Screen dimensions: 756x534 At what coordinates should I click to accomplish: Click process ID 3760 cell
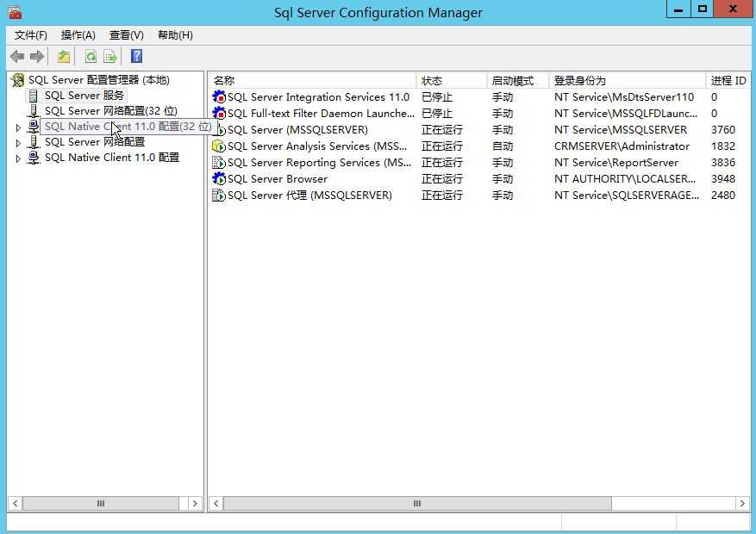point(722,130)
